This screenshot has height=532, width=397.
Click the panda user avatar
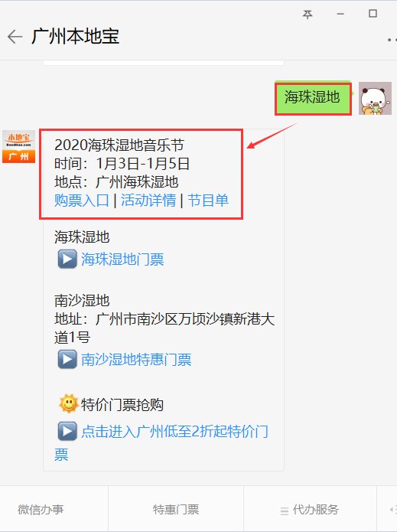(x=375, y=99)
